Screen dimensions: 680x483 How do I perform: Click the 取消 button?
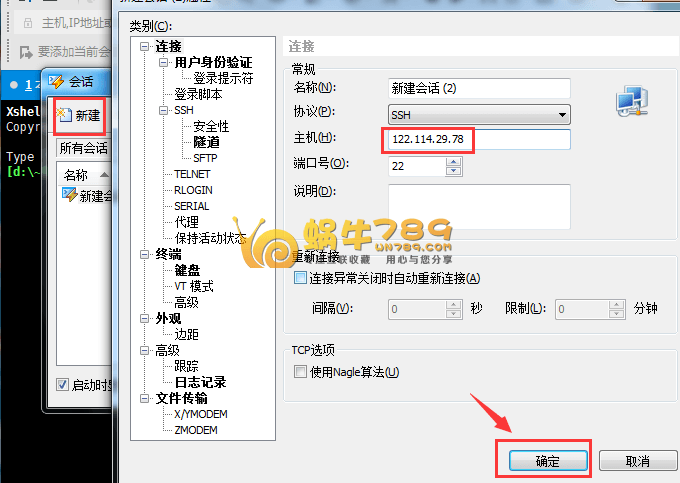coord(637,461)
